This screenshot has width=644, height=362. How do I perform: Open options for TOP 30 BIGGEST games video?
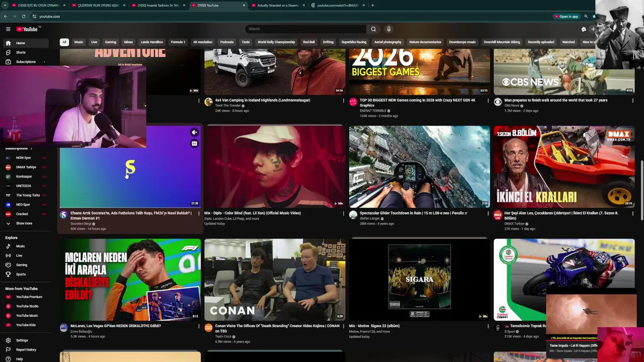(488, 101)
